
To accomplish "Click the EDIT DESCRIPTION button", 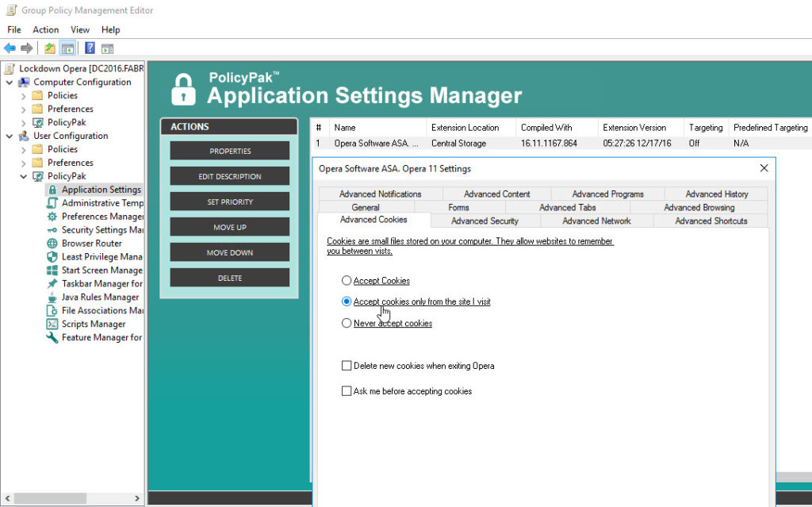I will [230, 176].
